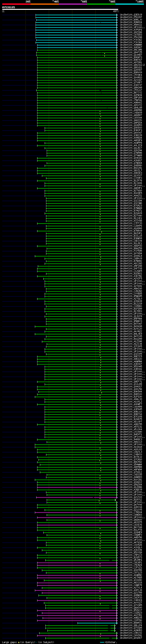Image resolution: width=146 pixels, height=644 pixels.
Task: Click the red 20% color scale segment
Action: point(16,4)
